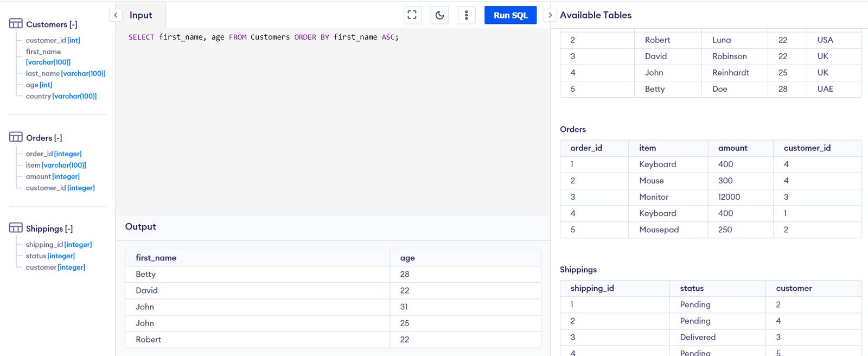This screenshot has height=356, width=868.
Task: Click status header in Shippings table
Action: tap(692, 288)
